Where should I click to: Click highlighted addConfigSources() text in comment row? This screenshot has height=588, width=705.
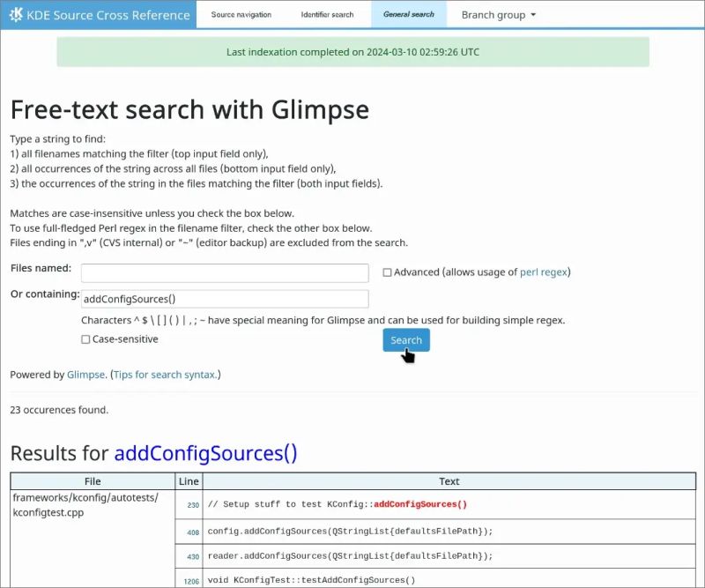click(420, 503)
